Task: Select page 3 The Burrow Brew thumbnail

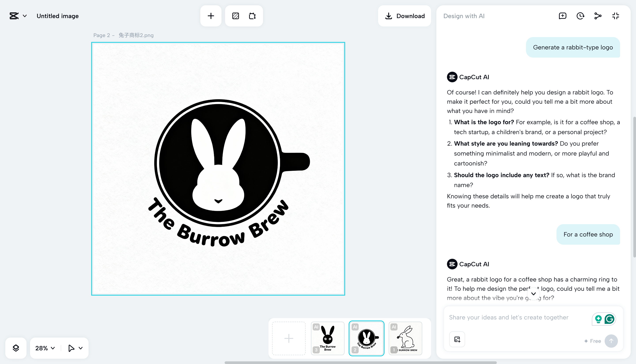Action: click(327, 338)
